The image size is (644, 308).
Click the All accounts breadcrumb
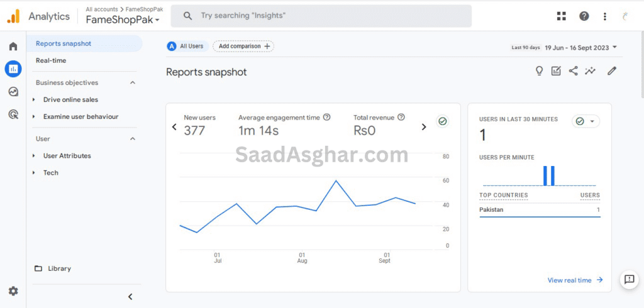coord(101,9)
